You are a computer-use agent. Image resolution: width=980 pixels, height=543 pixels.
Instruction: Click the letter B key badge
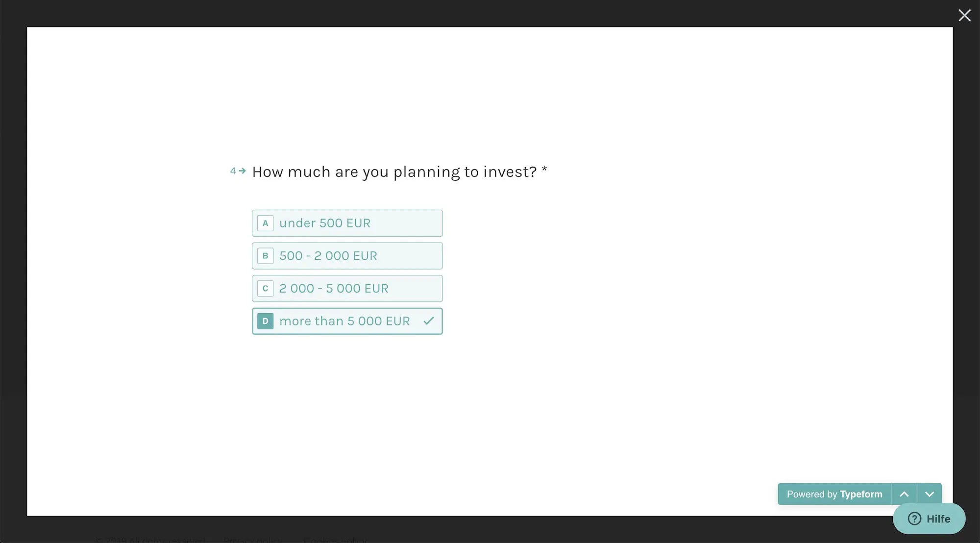(x=265, y=256)
